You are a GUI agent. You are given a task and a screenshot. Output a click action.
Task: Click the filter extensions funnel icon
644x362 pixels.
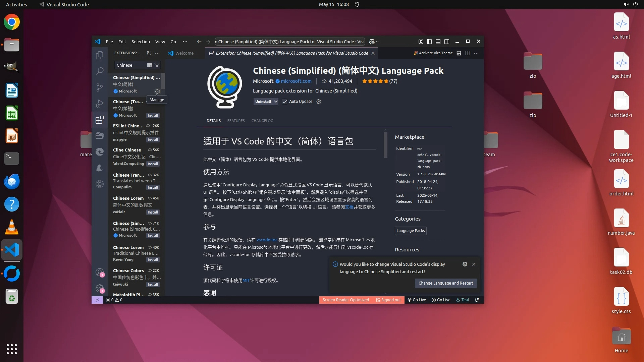tap(157, 65)
